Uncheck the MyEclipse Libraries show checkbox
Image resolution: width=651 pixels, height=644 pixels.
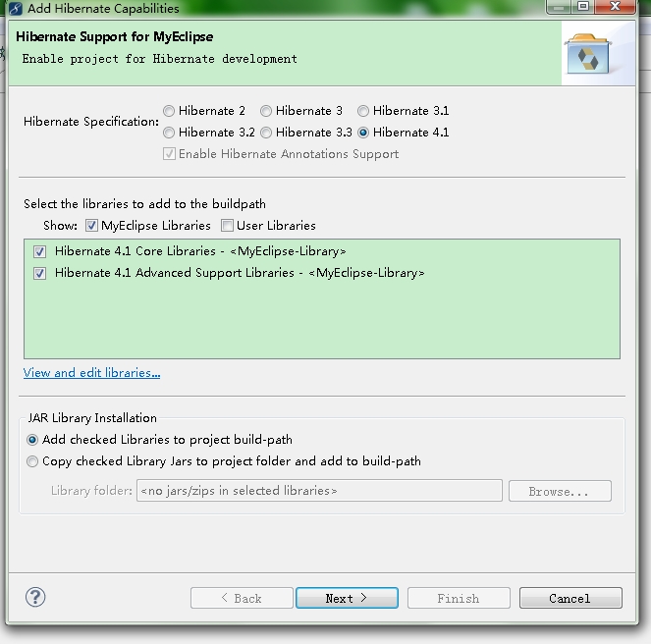91,226
